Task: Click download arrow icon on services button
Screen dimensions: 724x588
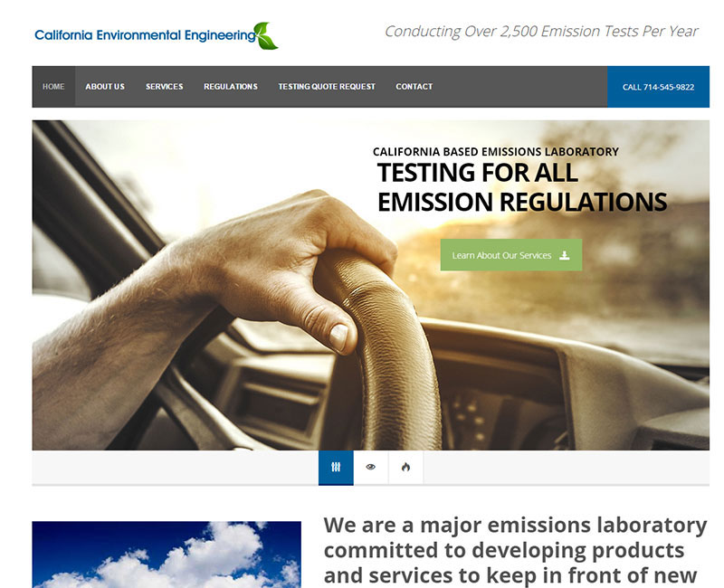Action: click(x=565, y=255)
